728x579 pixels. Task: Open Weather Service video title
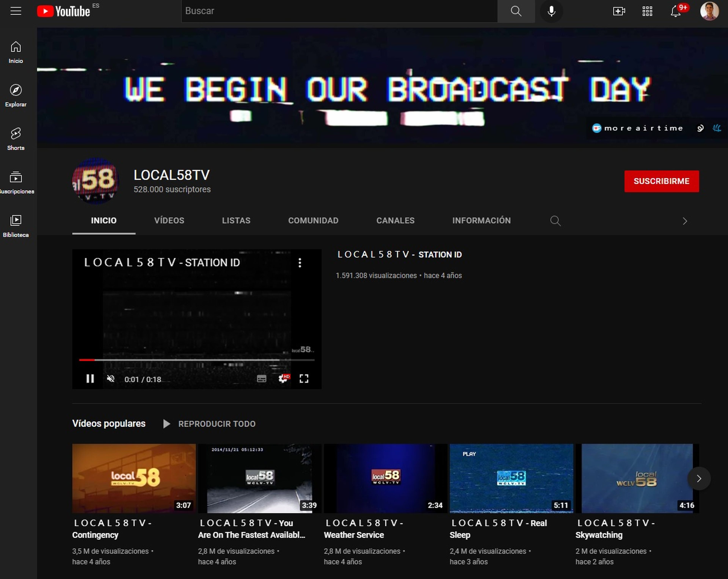pos(364,529)
